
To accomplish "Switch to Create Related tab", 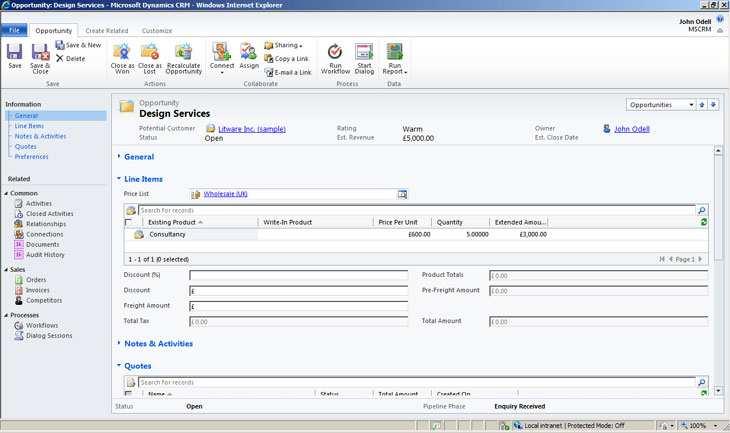I will [x=107, y=31].
